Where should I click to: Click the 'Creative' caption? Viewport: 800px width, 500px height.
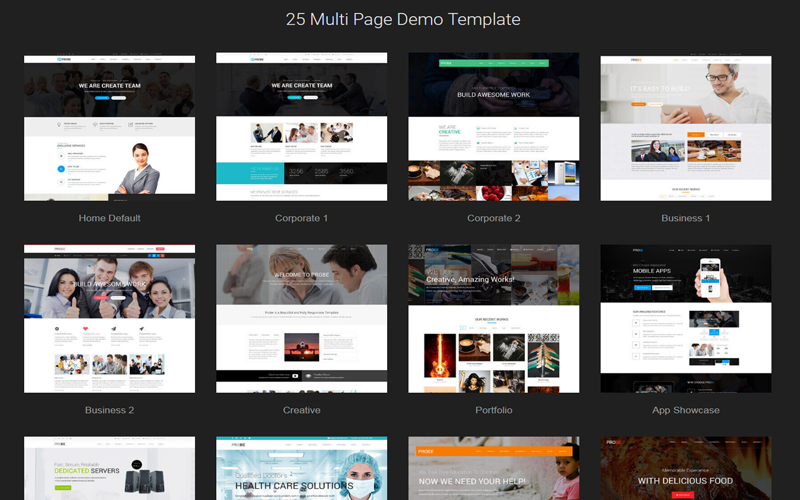pos(302,410)
